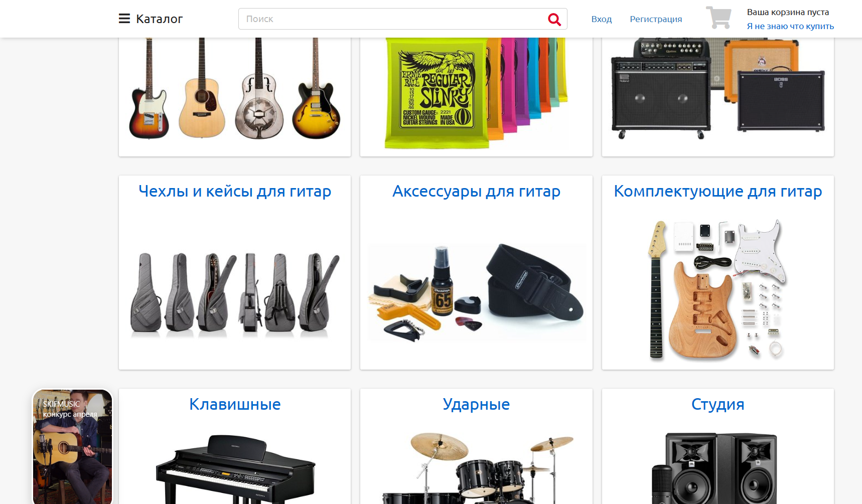862x504 pixels.
Task: Select the Ударные category heading
Action: pos(476,404)
